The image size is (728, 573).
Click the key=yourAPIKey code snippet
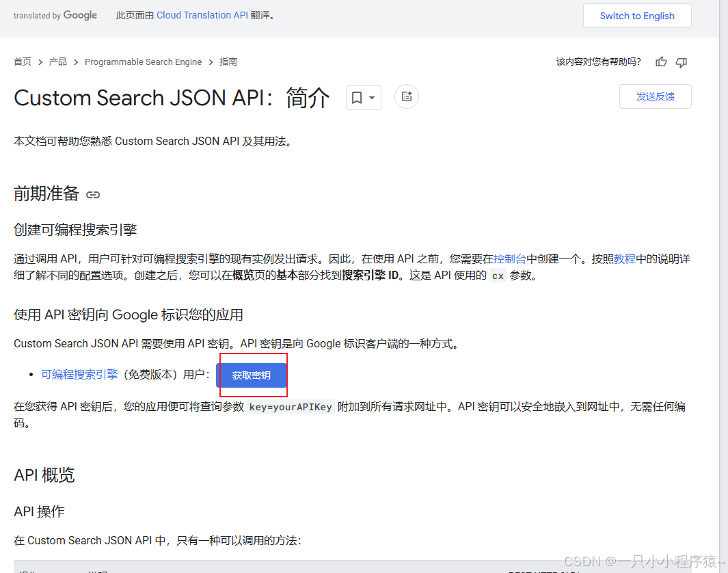[291, 408]
